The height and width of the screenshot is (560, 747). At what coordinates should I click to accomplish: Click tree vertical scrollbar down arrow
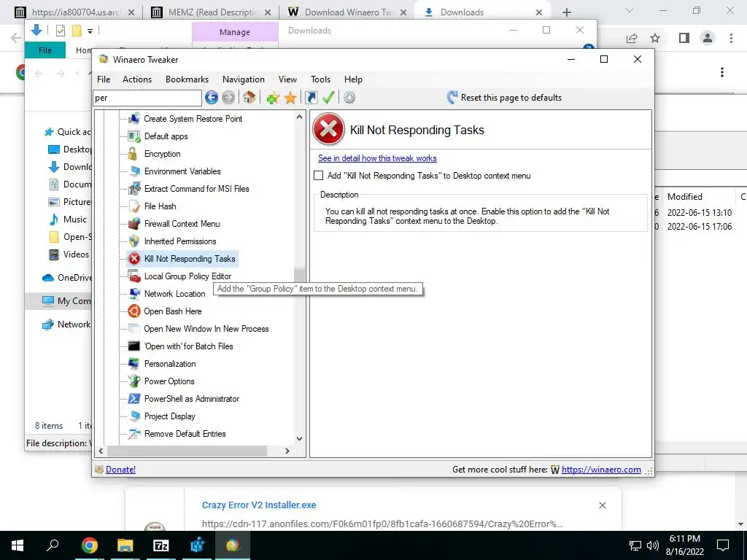[x=299, y=438]
